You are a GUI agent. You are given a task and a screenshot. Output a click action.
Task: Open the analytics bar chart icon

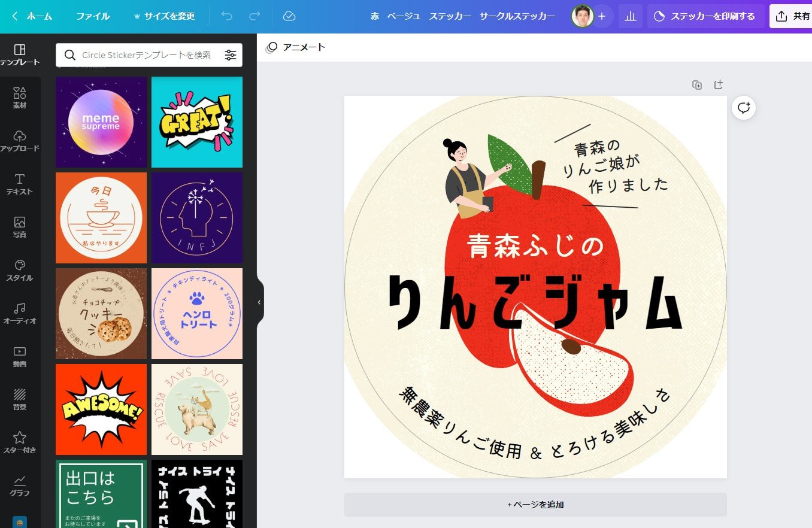click(630, 17)
